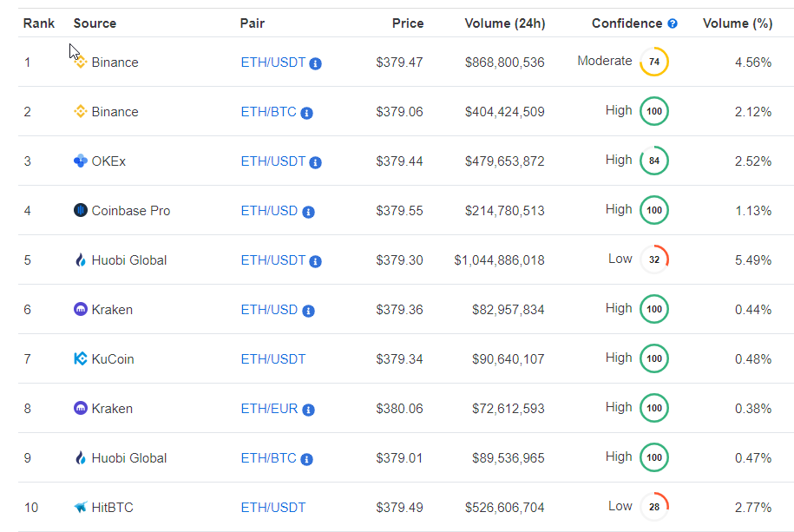
Task: Click the volume $82,957,834
Action: (509, 310)
